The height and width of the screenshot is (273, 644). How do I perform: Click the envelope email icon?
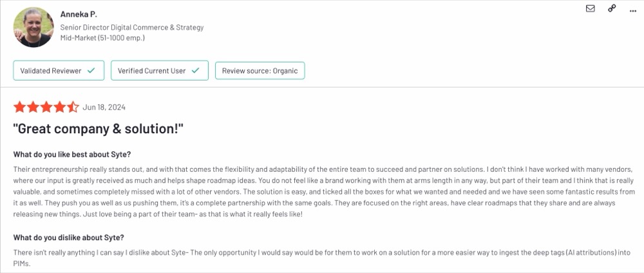pyautogui.click(x=590, y=8)
